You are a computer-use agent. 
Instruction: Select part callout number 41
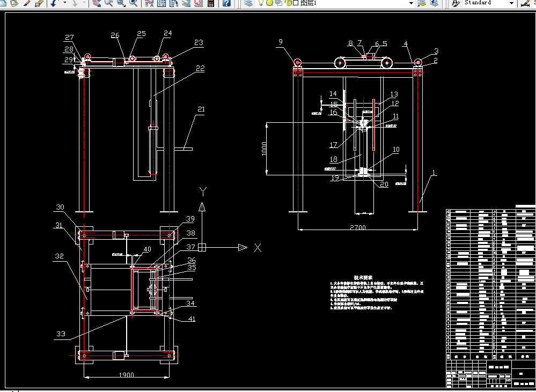192,319
